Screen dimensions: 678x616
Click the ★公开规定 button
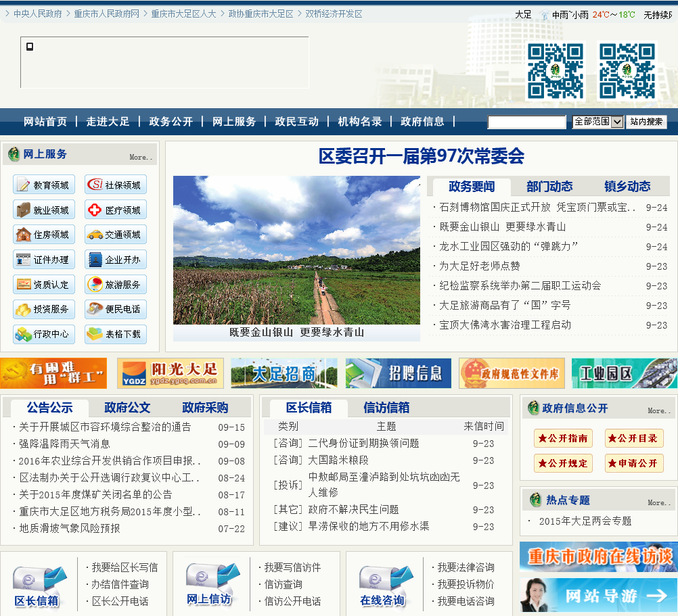pos(563,463)
